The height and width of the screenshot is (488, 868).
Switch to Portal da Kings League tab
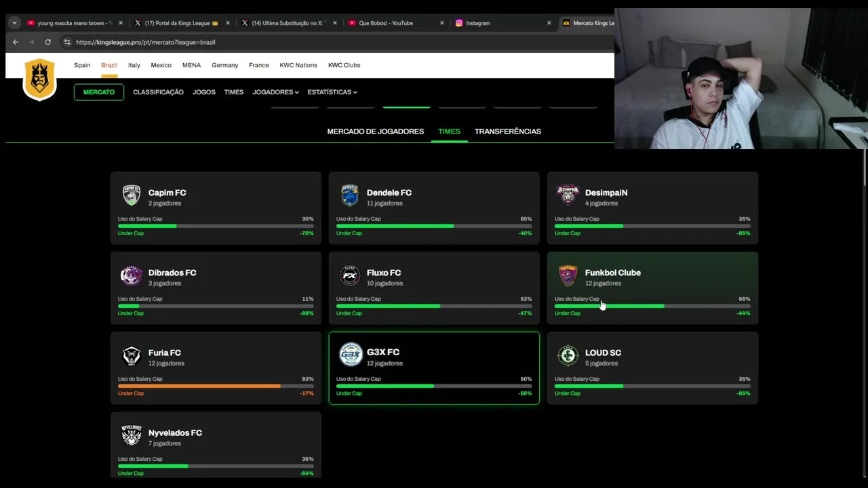pyautogui.click(x=182, y=23)
